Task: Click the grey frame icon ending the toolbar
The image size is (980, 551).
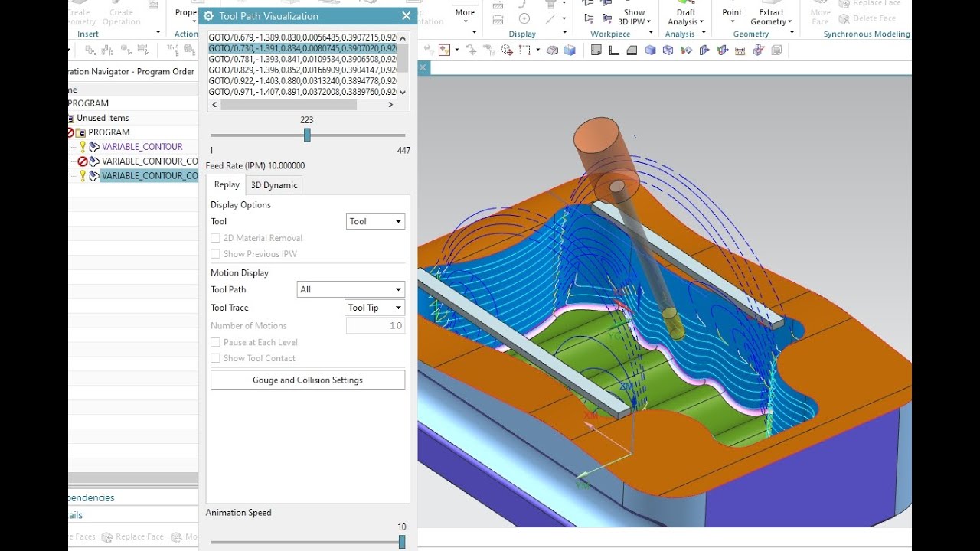Action: [776, 50]
